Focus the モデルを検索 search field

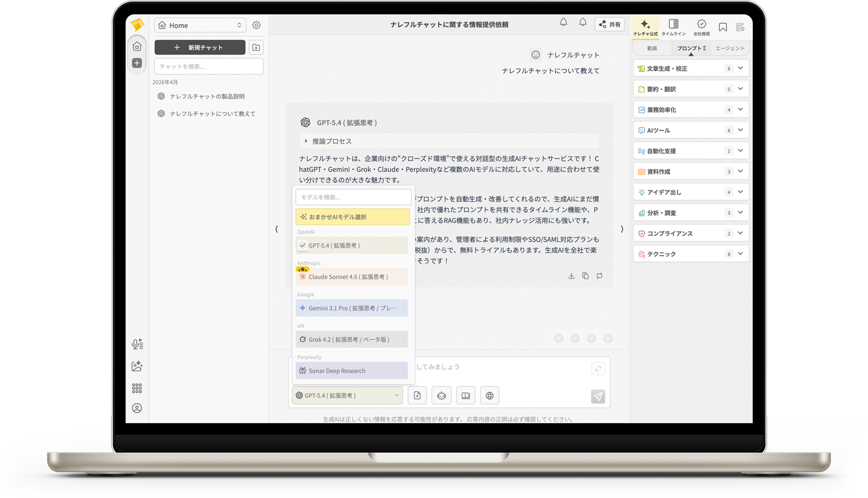click(x=353, y=197)
